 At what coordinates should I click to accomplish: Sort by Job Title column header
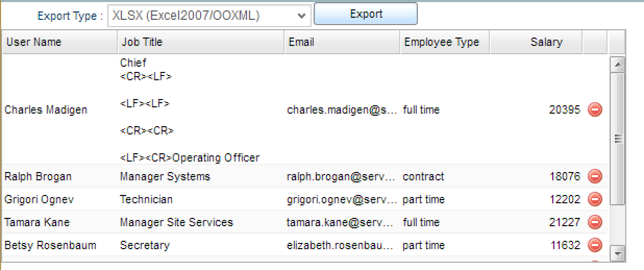tap(201, 42)
